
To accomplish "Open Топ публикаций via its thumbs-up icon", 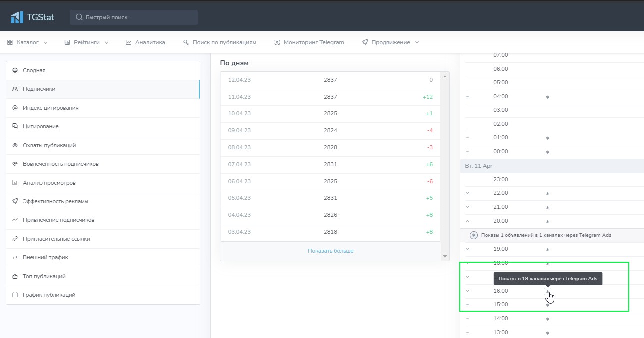I will coord(15,276).
